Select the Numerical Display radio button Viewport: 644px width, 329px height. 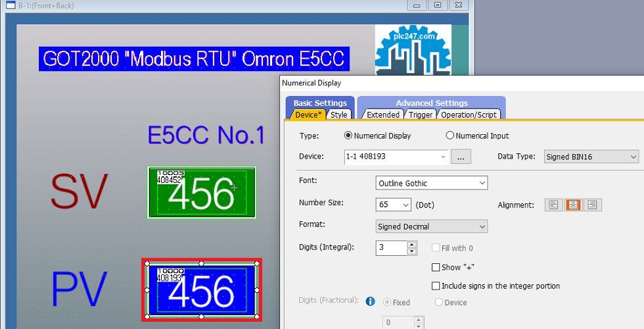pos(348,136)
